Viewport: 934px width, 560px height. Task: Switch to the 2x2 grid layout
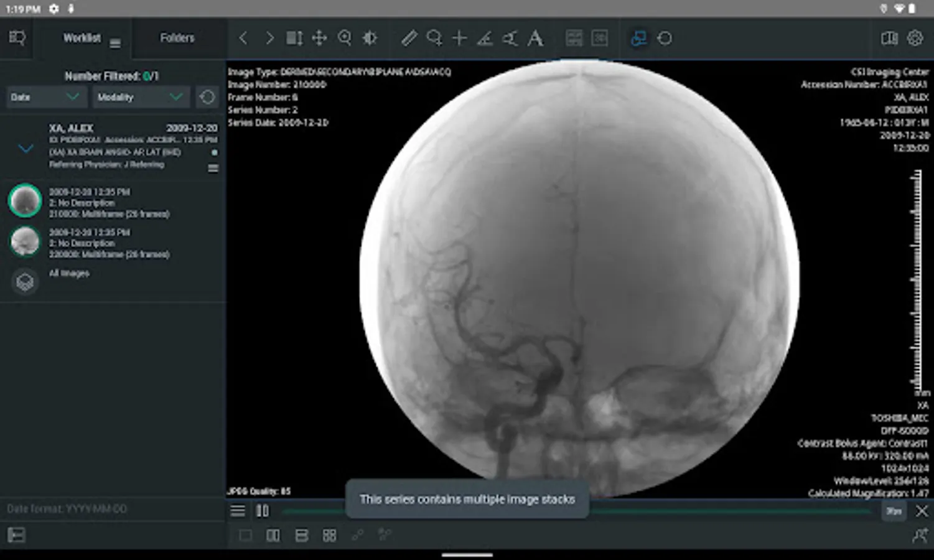coord(329,536)
